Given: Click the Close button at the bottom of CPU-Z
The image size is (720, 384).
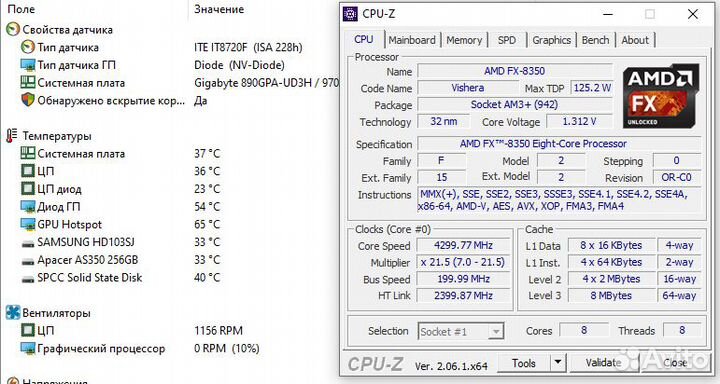Looking at the screenshot, I should 674,363.
